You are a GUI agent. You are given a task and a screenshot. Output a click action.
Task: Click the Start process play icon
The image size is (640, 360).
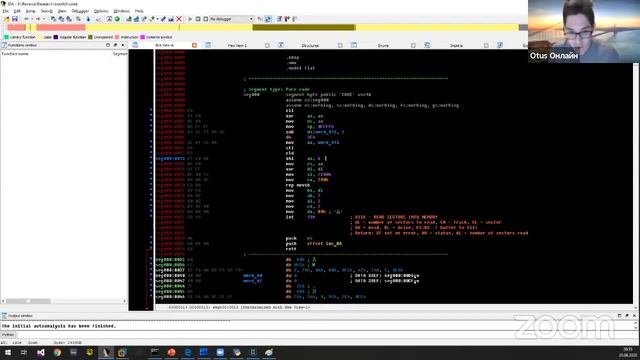(x=190, y=19)
